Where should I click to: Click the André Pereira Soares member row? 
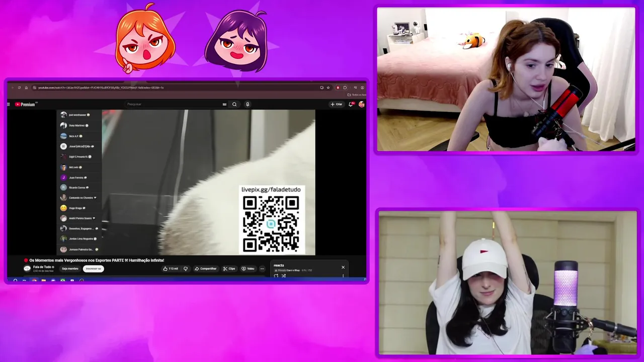tap(79, 218)
